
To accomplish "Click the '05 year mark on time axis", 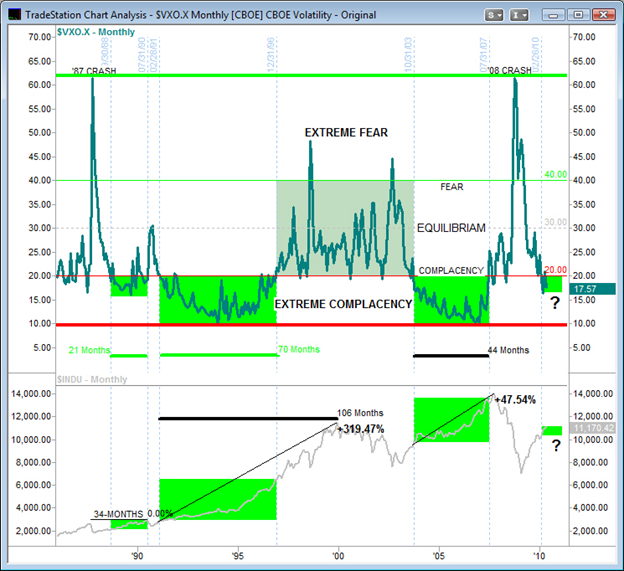I will (x=439, y=555).
